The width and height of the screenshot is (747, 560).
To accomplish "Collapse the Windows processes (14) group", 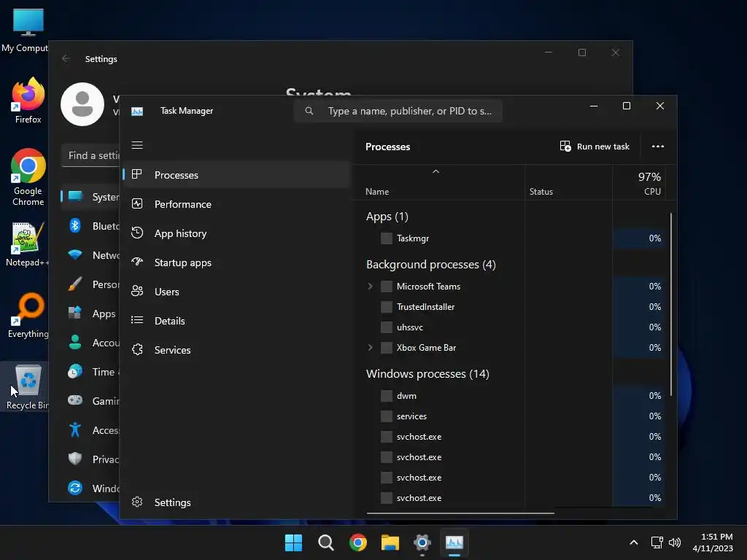I will 427,374.
